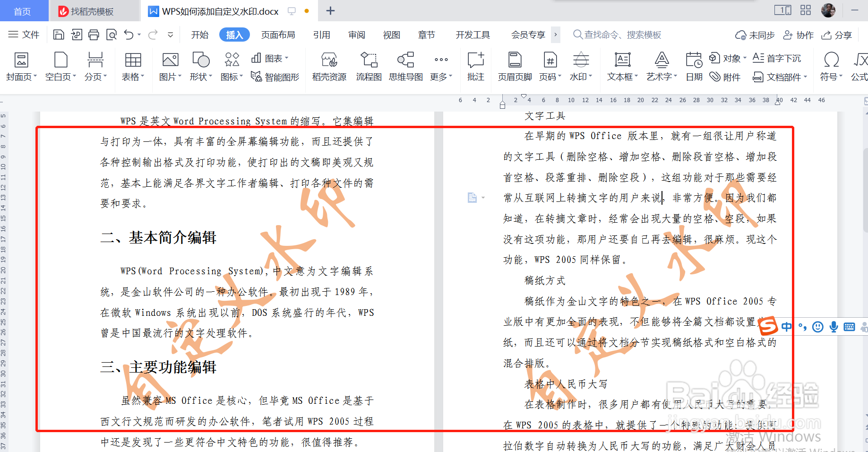Viewport: 868px width, 452px height.
Task: Click the 分享 share button
Action: [837, 35]
